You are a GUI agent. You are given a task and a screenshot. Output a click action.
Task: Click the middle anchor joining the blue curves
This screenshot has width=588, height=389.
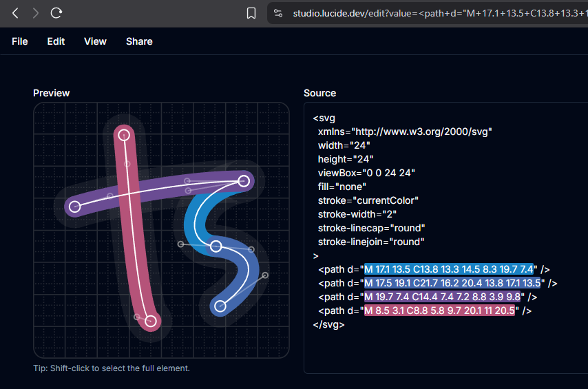pos(216,246)
